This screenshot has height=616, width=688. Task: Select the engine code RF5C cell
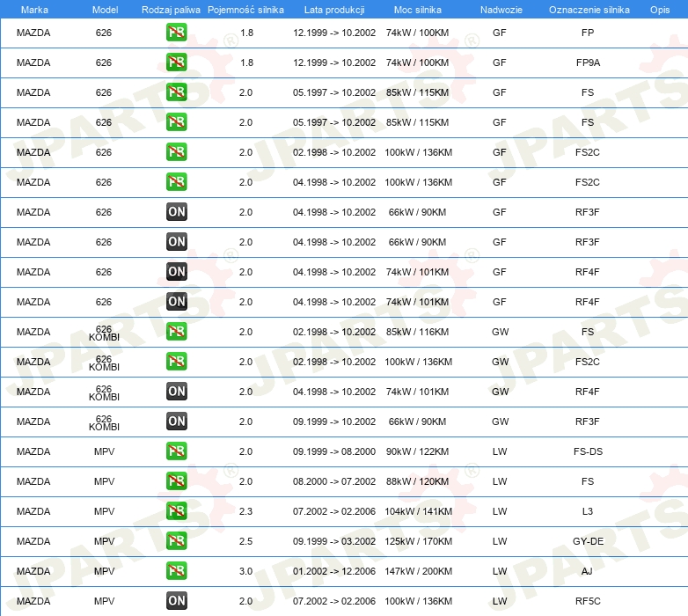coord(588,601)
